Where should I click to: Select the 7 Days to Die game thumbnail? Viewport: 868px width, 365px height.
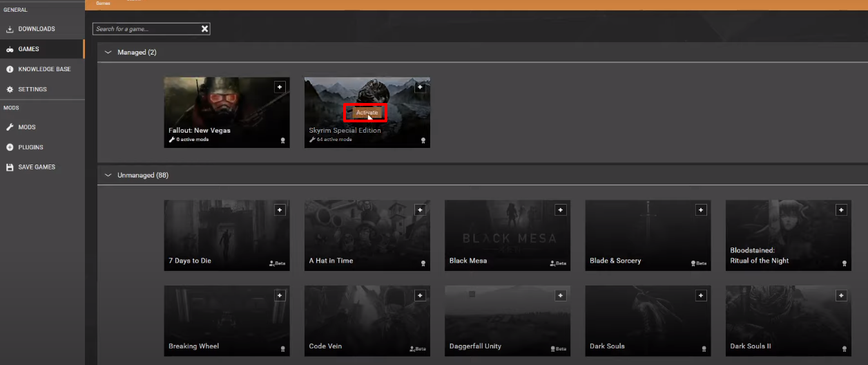point(226,235)
